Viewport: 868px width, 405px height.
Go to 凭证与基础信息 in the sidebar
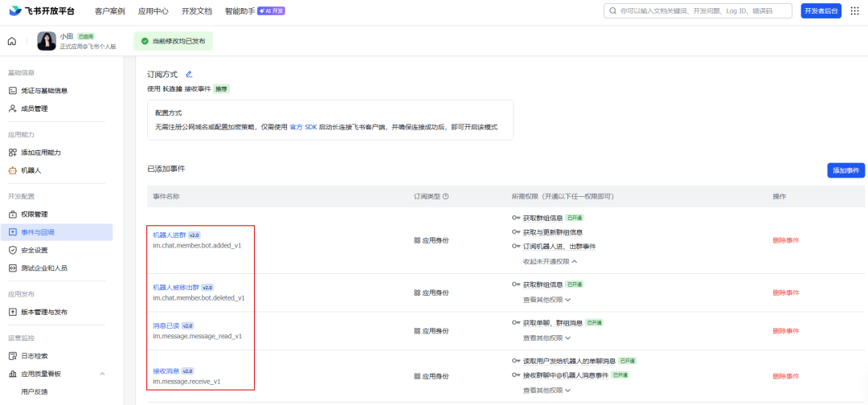[43, 91]
